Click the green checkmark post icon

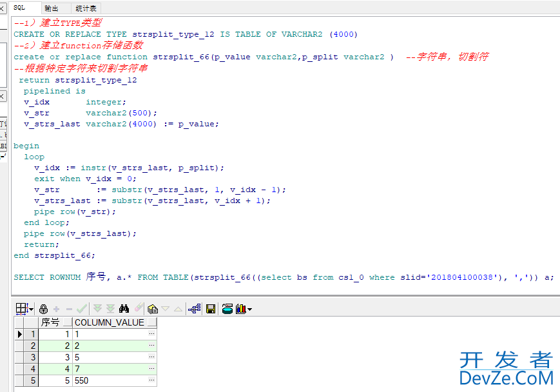[82, 309]
